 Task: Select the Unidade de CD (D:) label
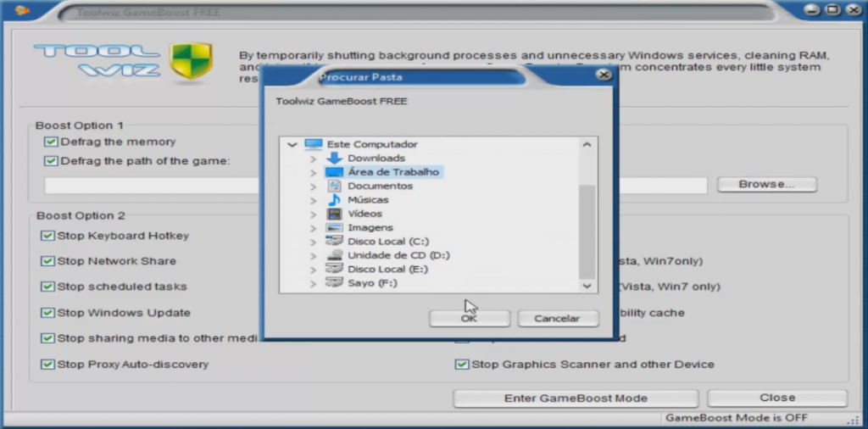tap(398, 255)
